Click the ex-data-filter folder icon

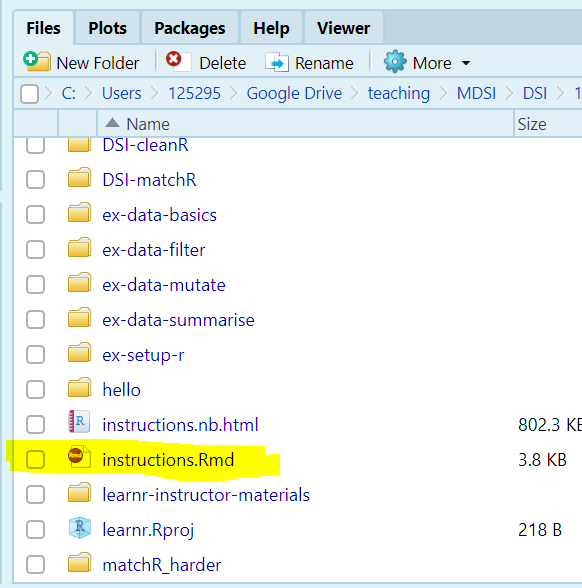pos(79,247)
